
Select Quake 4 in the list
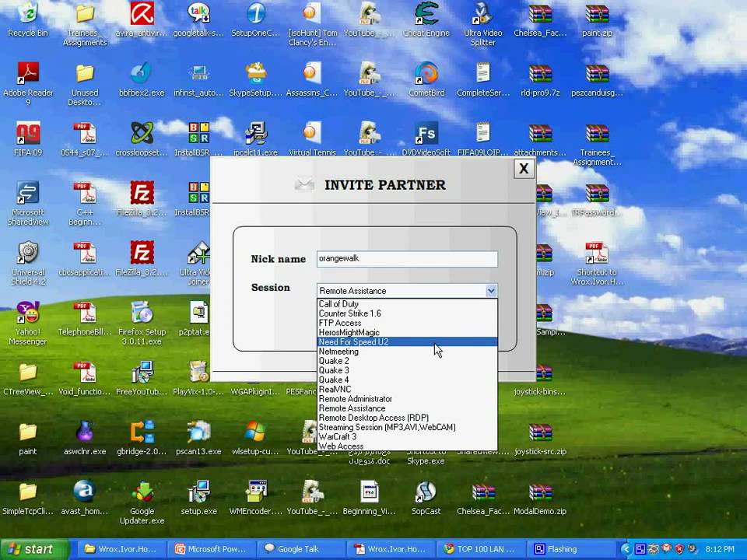pyautogui.click(x=407, y=380)
